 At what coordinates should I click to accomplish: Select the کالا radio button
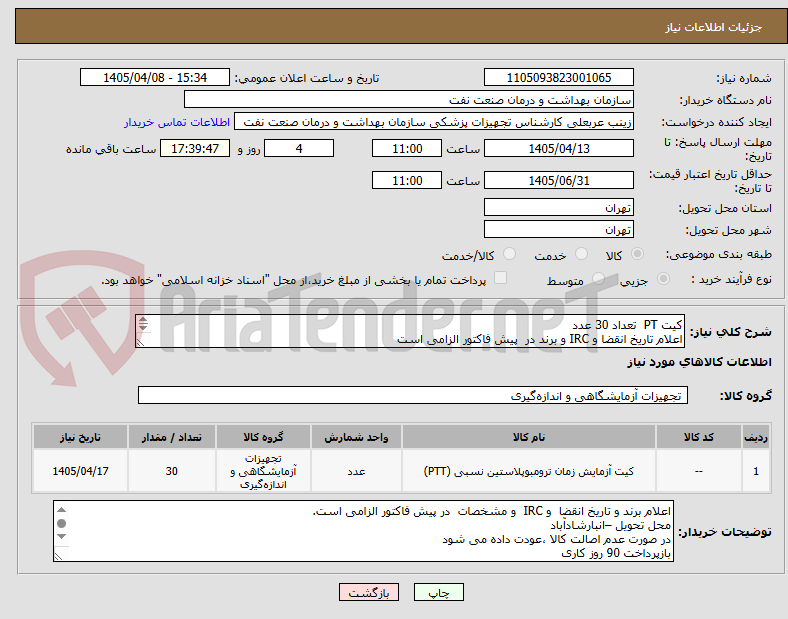click(x=637, y=254)
